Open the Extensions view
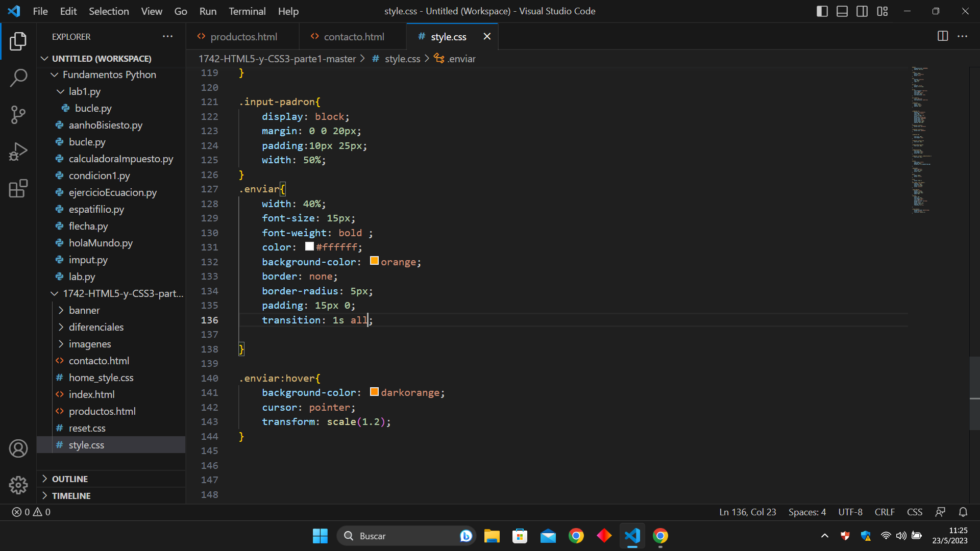Viewport: 980px width, 551px height. click(x=18, y=188)
